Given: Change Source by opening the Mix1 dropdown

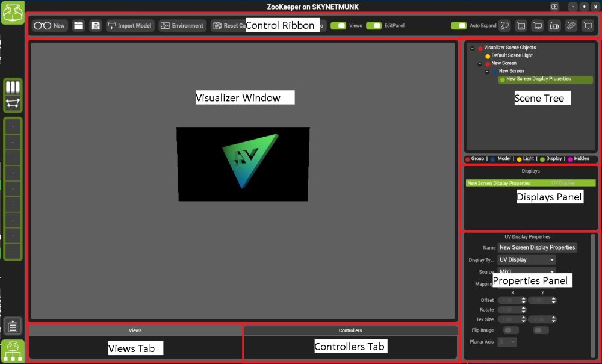Looking at the screenshot, I should click(x=526, y=271).
